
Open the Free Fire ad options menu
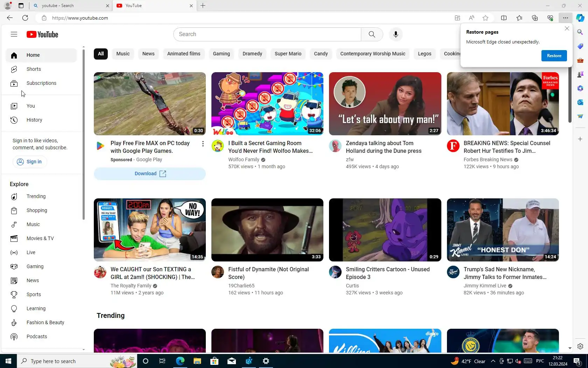[x=203, y=144]
